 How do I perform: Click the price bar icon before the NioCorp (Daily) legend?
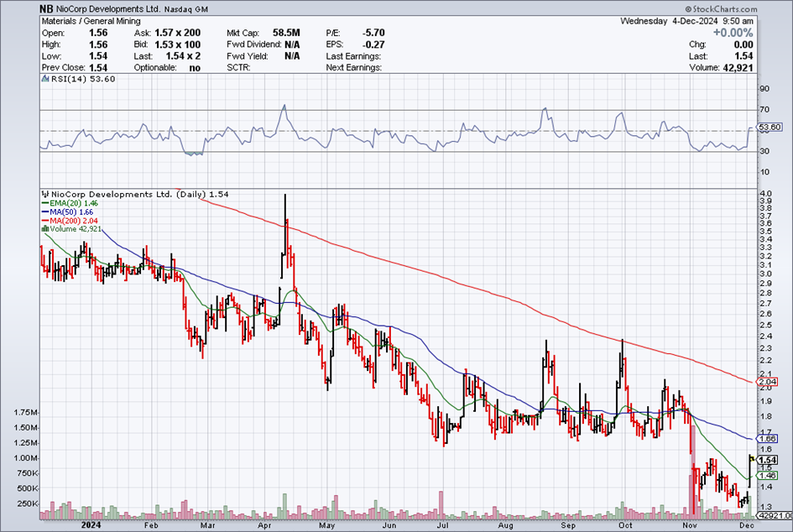[45, 194]
